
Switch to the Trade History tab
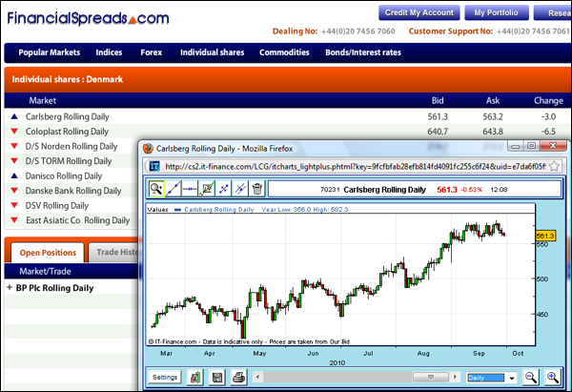click(x=113, y=252)
